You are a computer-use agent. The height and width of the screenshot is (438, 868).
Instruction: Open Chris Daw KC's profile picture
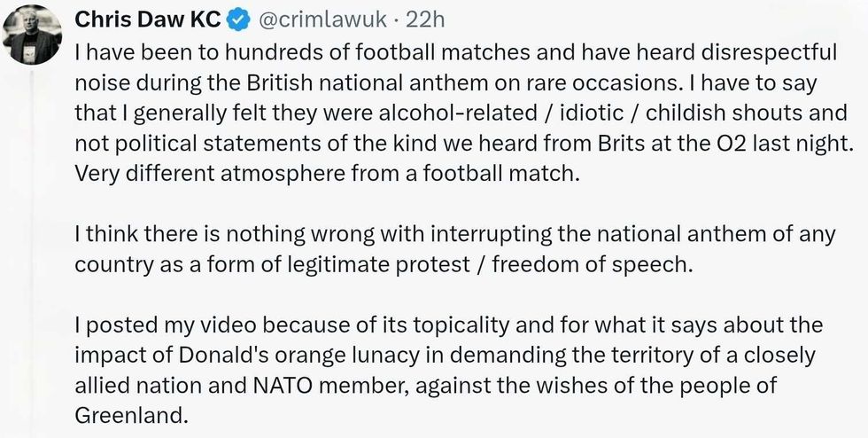(x=32, y=35)
